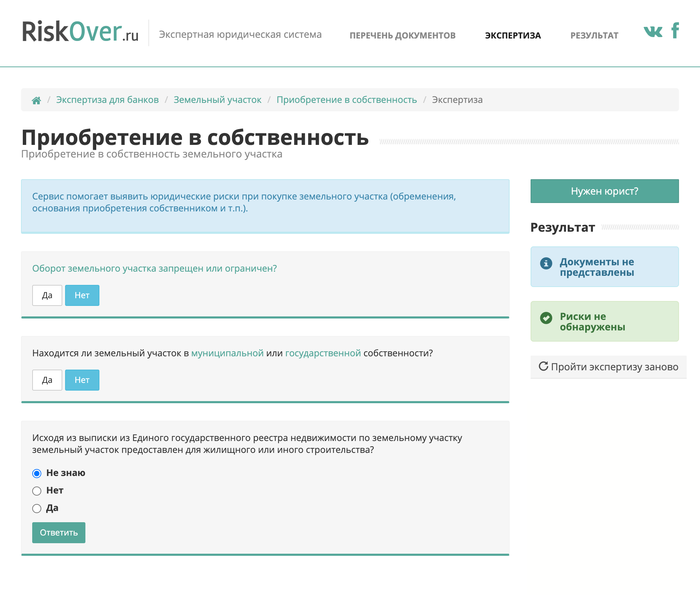Click the checkmark icon in Риски не обнаружены
This screenshot has height=595, width=700.
[x=546, y=318]
